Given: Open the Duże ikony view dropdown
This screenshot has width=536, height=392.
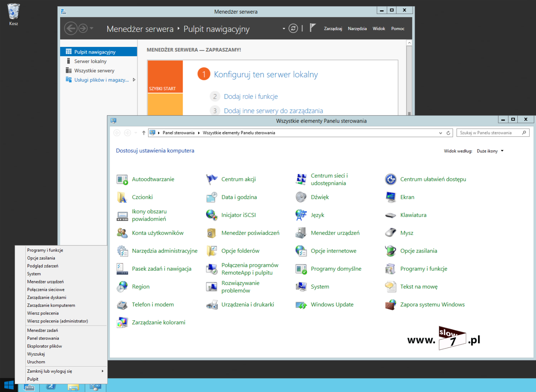Looking at the screenshot, I should click(x=490, y=151).
